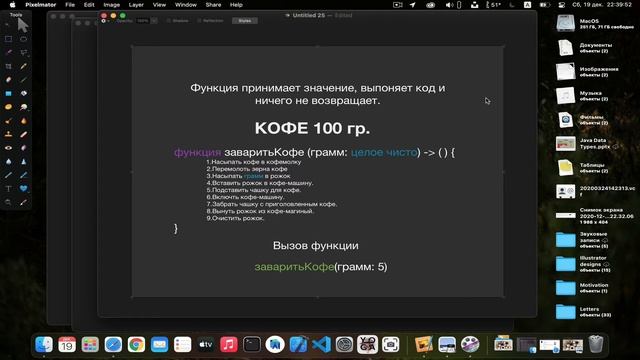Open the Opacity value dropdown arrow

154,21
